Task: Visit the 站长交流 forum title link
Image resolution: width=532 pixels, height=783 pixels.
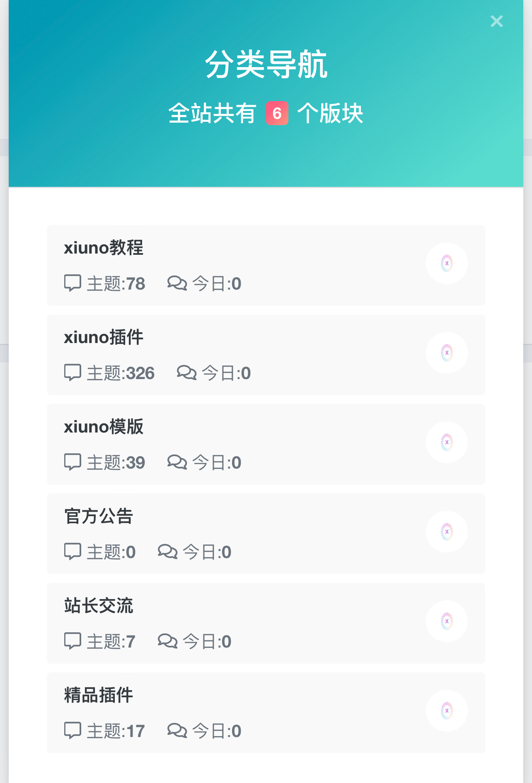Action: pos(99,606)
